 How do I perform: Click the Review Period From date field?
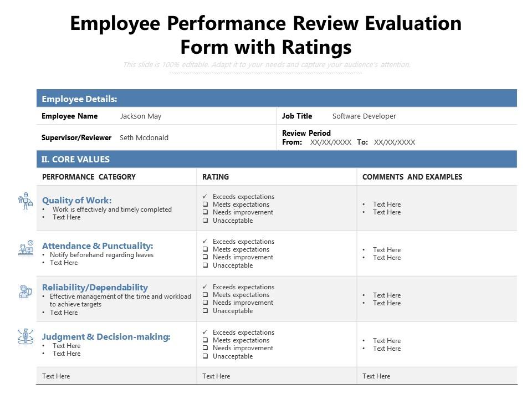(x=331, y=142)
